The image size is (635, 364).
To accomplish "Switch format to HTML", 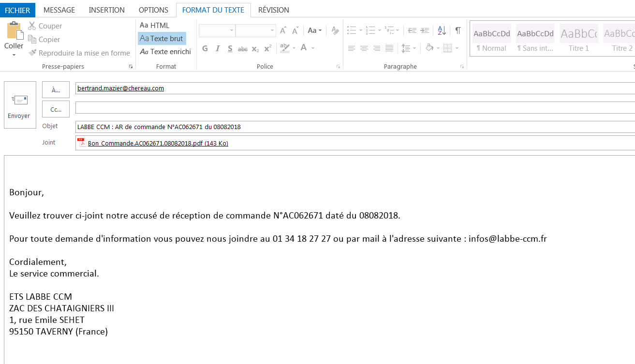I will click(x=155, y=25).
